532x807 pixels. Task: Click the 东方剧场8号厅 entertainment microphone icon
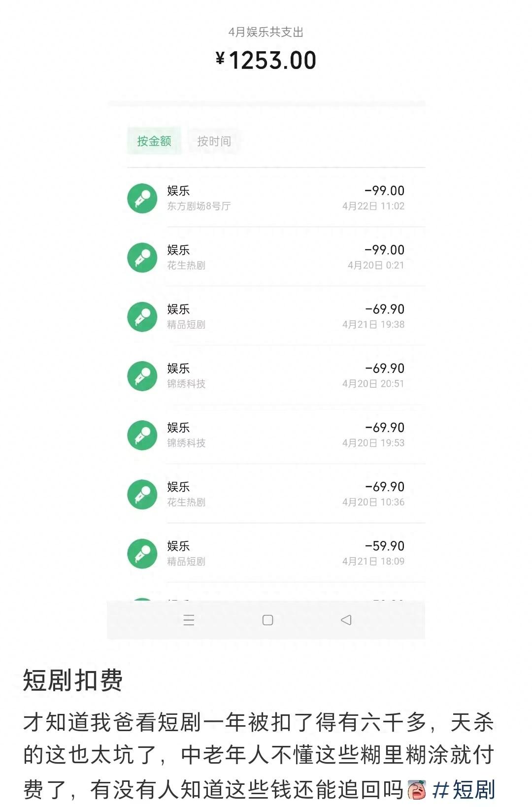(142, 198)
